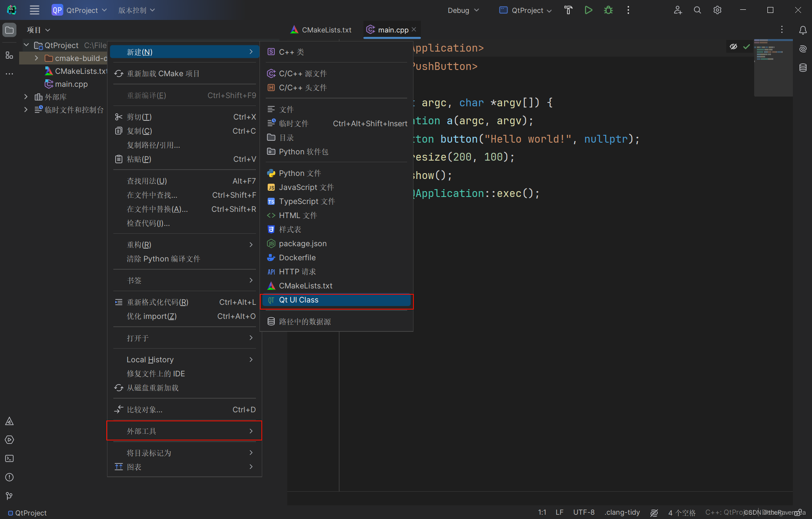Image resolution: width=812 pixels, height=519 pixels.
Task: Click .clang-tidy in status bar
Action: point(622,512)
